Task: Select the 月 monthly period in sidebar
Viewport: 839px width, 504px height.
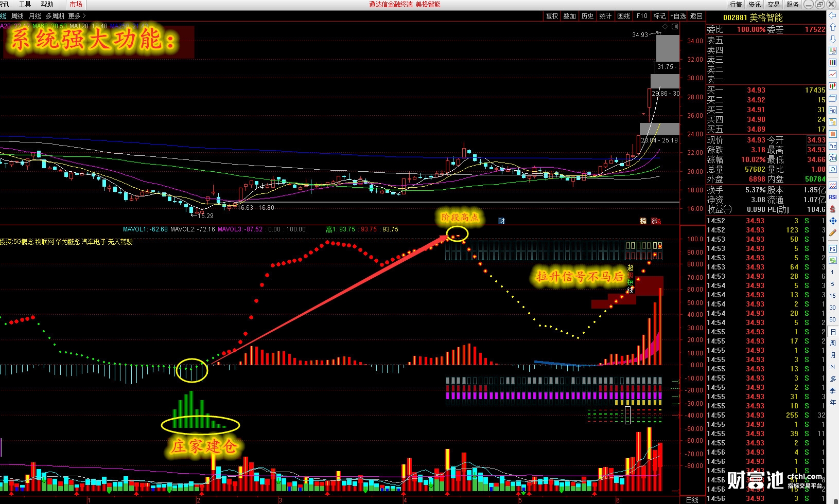Action: [x=832, y=355]
